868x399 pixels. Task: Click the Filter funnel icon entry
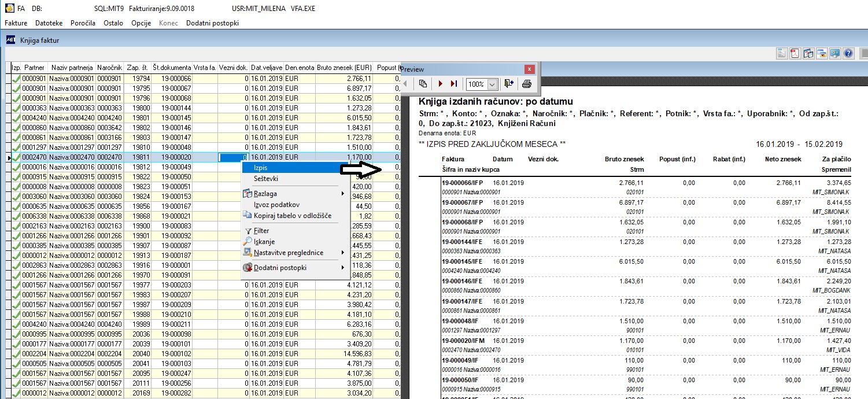point(261,231)
